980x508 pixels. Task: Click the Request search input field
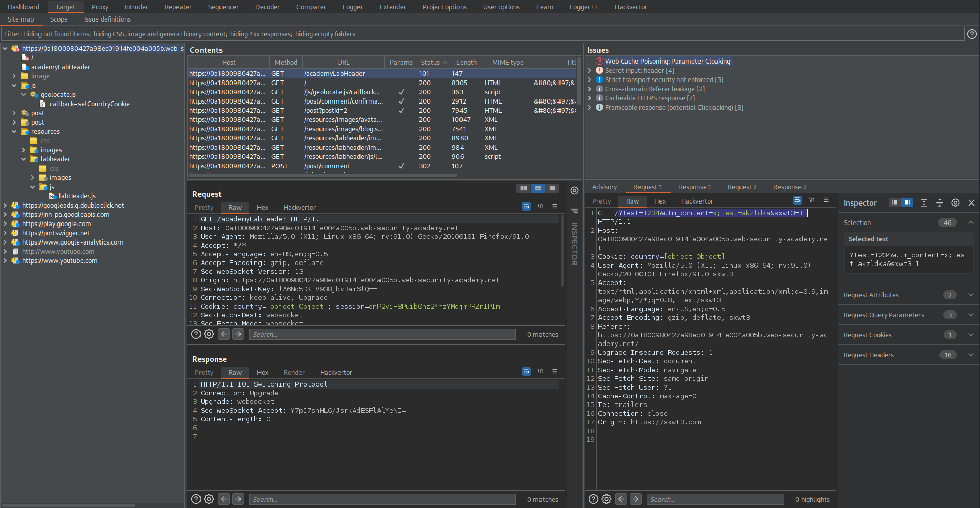(x=383, y=334)
